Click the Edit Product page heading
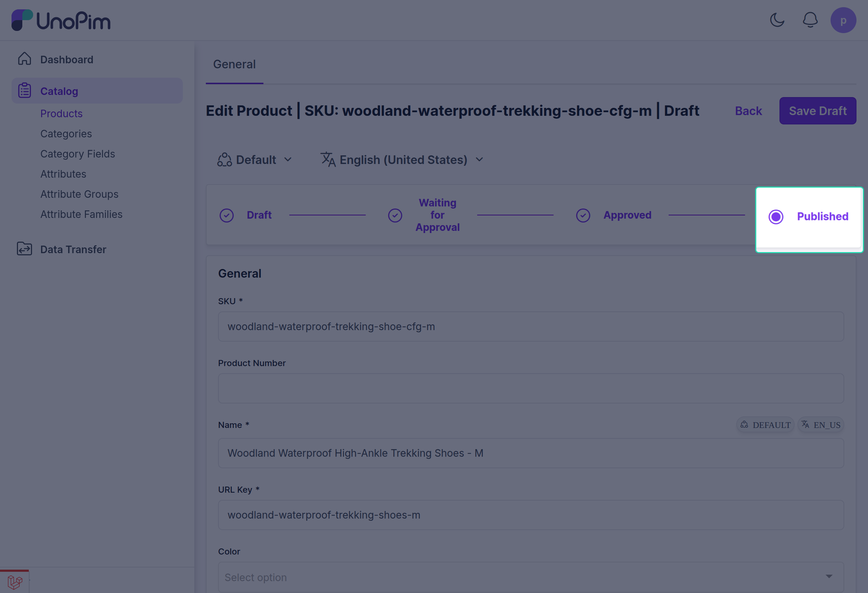The width and height of the screenshot is (868, 593). (452, 111)
